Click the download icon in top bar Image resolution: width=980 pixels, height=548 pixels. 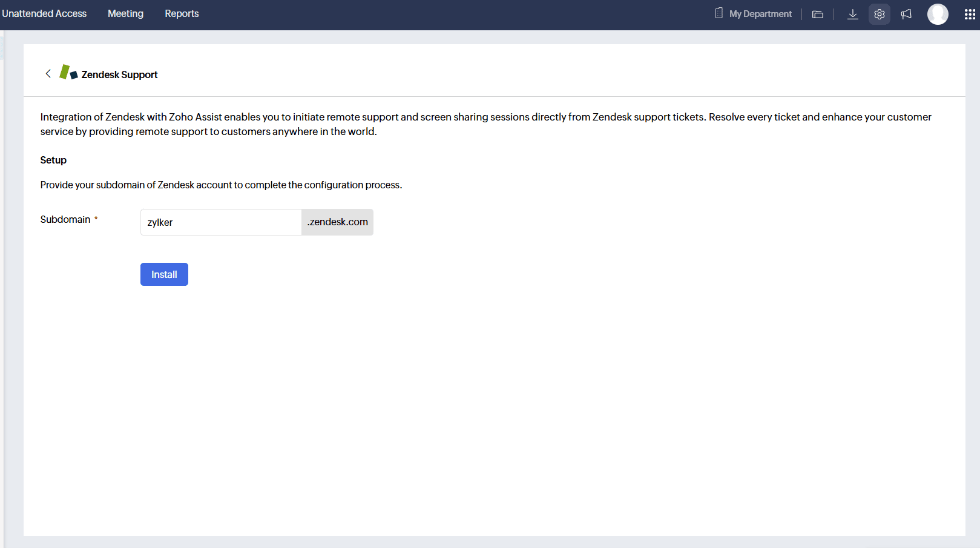click(852, 14)
